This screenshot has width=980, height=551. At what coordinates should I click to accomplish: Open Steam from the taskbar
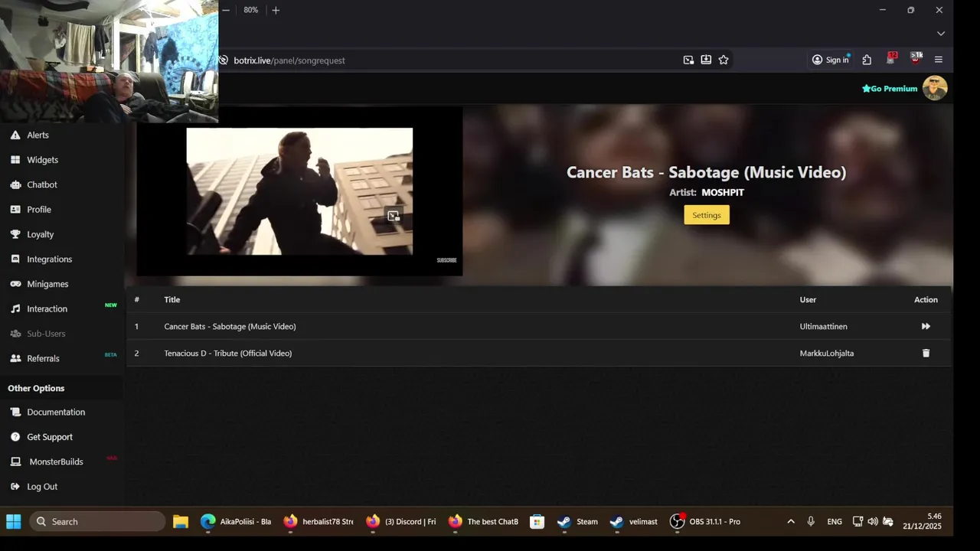point(577,522)
